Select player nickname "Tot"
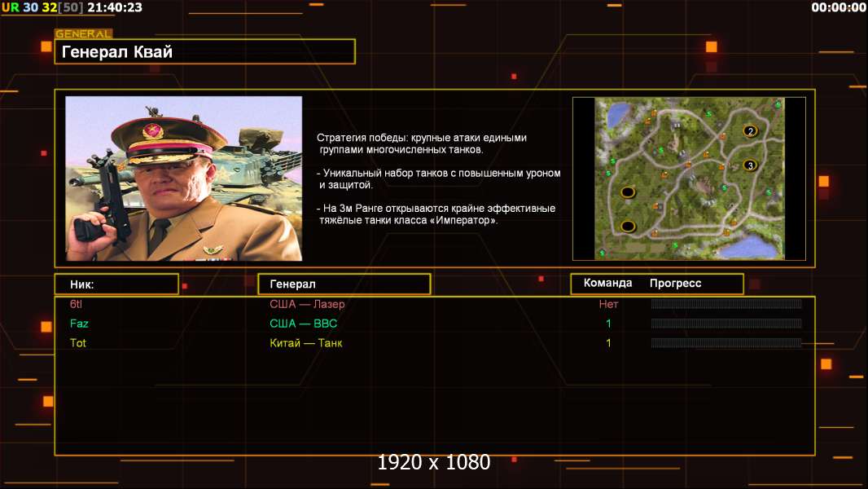 click(78, 343)
